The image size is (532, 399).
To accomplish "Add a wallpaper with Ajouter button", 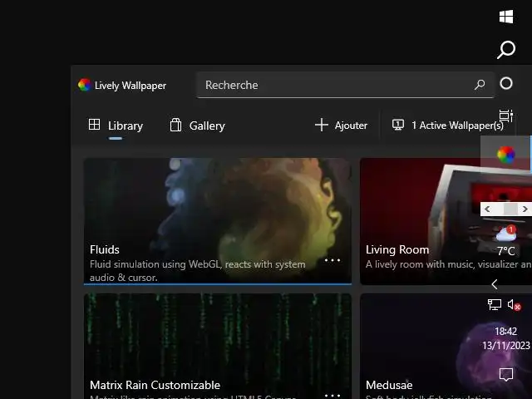I will [341, 126].
